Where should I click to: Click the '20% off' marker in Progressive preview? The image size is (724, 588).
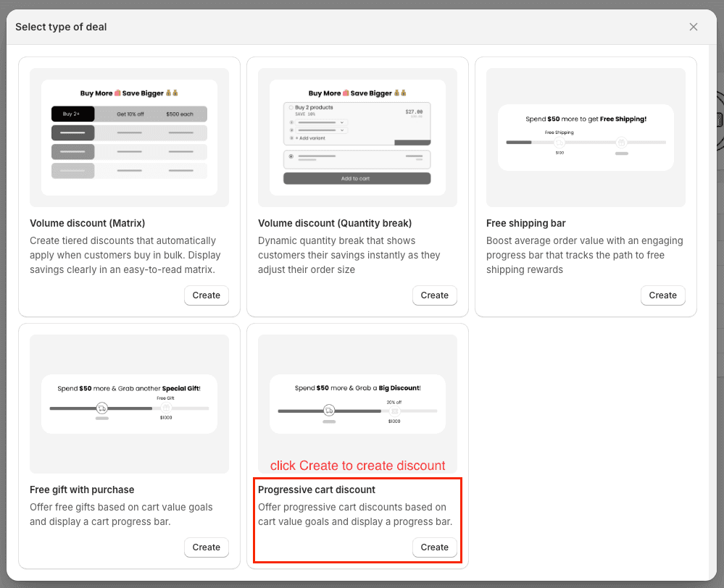[394, 403]
